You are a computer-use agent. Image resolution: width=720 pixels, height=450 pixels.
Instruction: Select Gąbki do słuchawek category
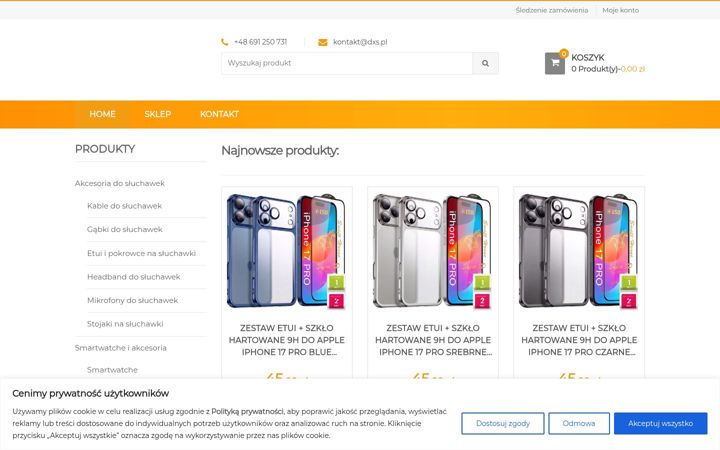(124, 229)
